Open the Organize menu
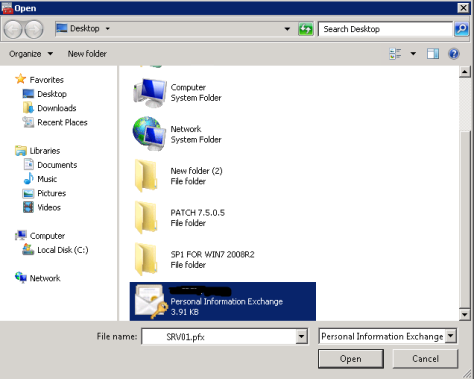The image size is (474, 379). (31, 54)
